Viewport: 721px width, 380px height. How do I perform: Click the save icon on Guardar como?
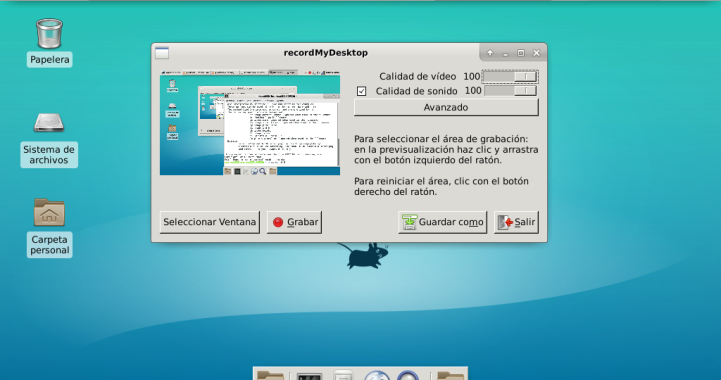click(x=409, y=222)
